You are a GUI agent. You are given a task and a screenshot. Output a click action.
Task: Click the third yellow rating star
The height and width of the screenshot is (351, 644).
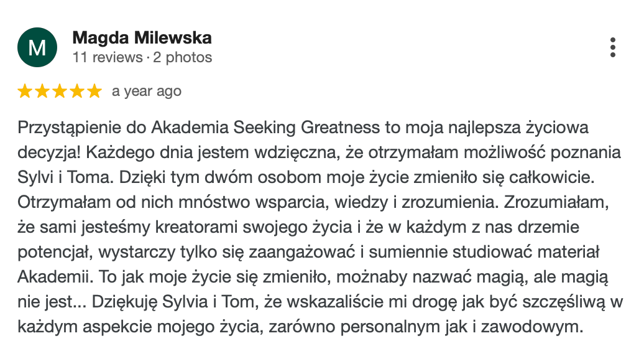60,91
